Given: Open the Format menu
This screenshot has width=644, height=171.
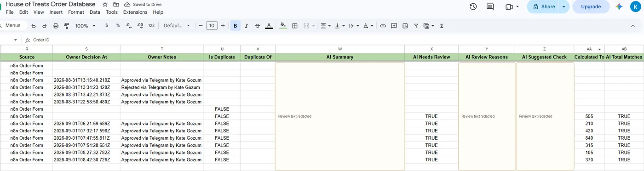Looking at the screenshot, I should (76, 12).
